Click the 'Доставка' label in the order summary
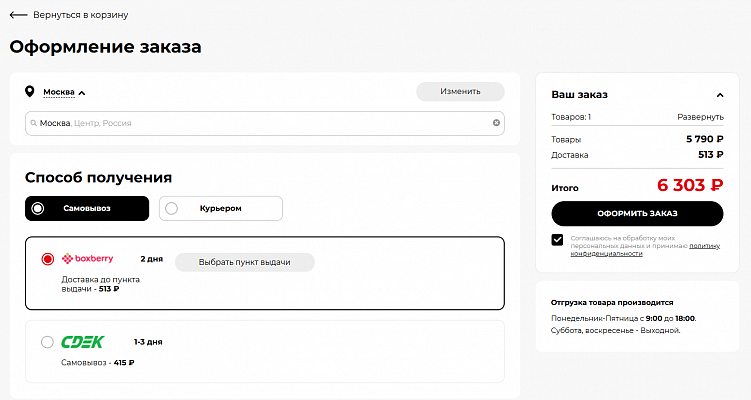 point(569,155)
